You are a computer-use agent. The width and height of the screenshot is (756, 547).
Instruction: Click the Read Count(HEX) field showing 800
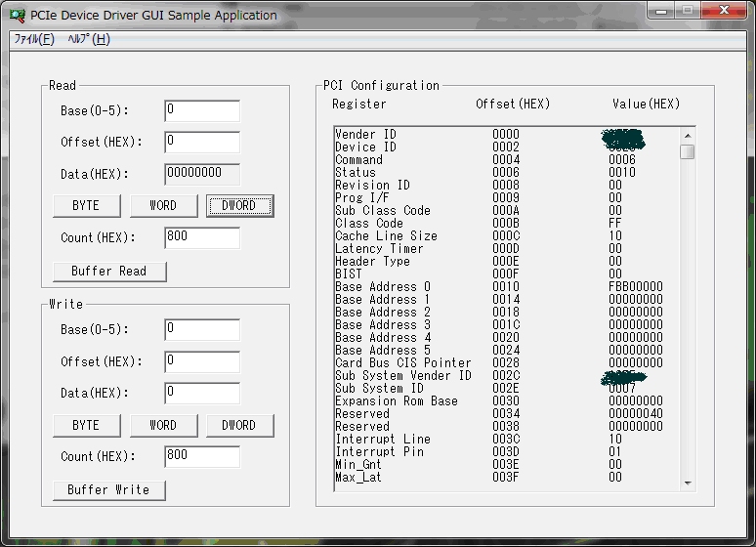202,237
